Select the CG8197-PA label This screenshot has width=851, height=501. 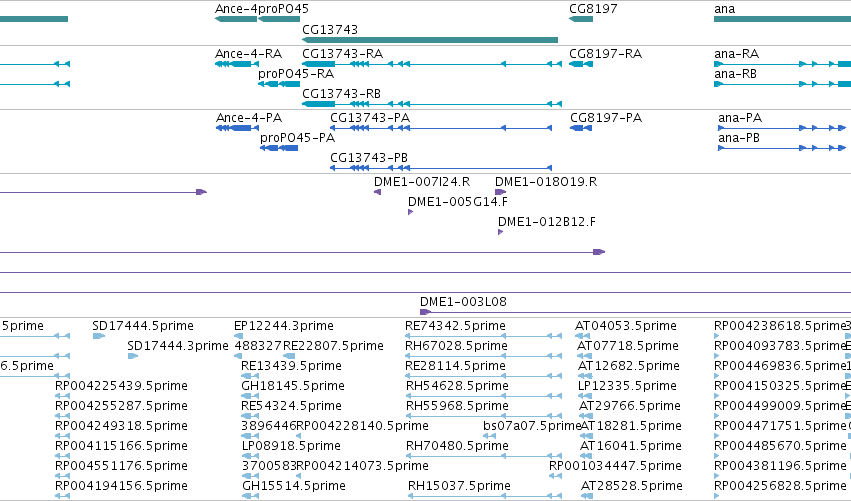[606, 118]
